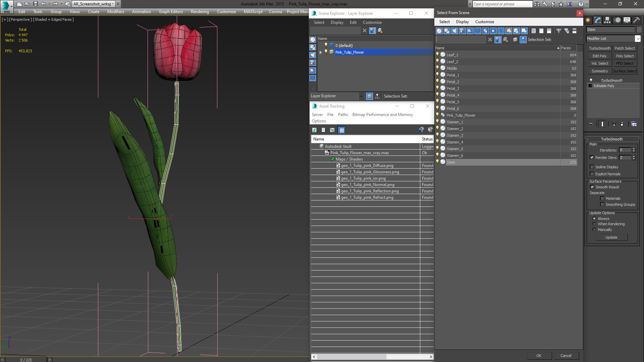The image size is (644, 362).
Task: Switch Asset Tracking to table view
Action: (341, 130)
